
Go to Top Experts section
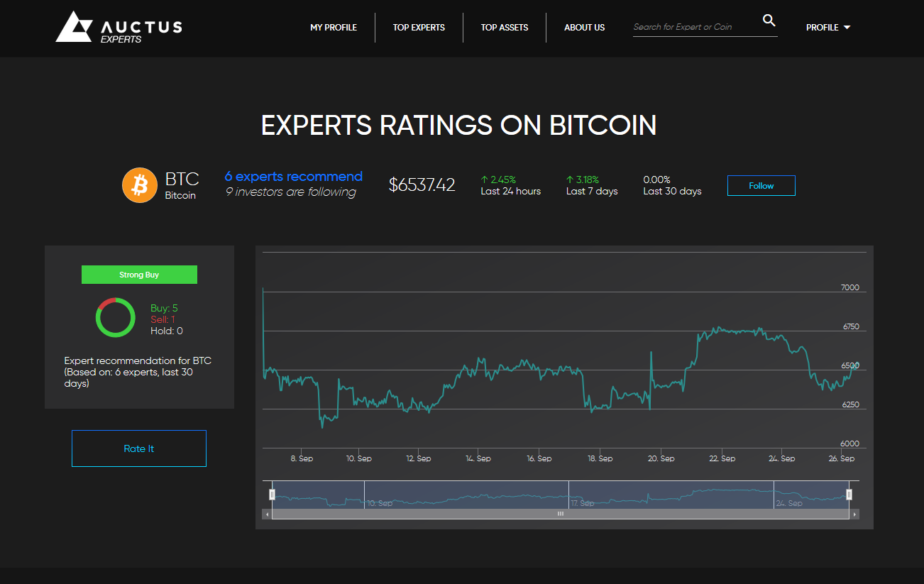pyautogui.click(x=419, y=28)
